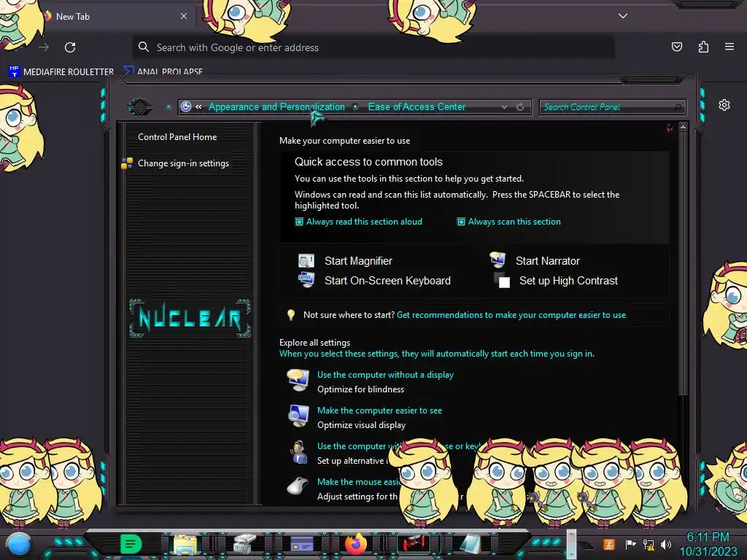
Task: Open the volume speaker tray icon
Action: [x=666, y=544]
